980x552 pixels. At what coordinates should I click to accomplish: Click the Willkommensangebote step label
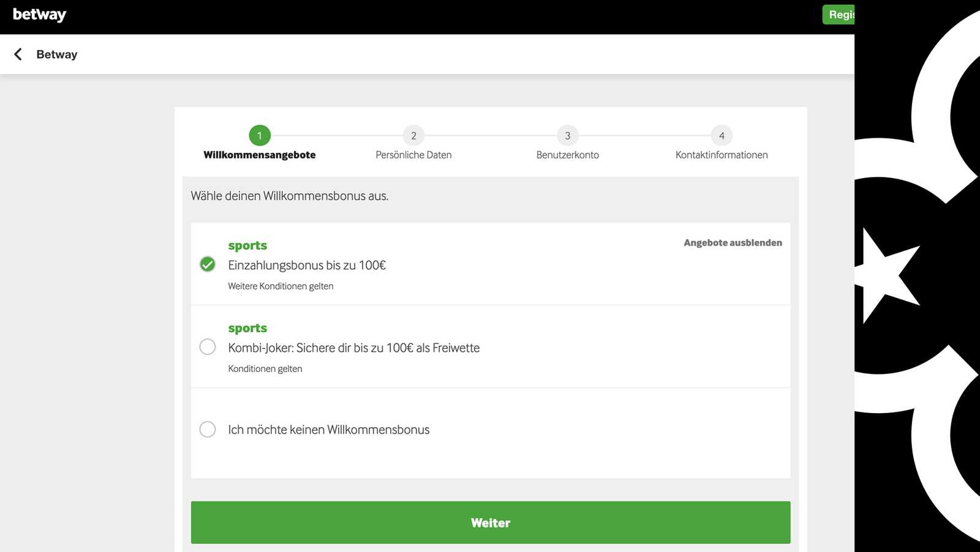click(x=260, y=155)
